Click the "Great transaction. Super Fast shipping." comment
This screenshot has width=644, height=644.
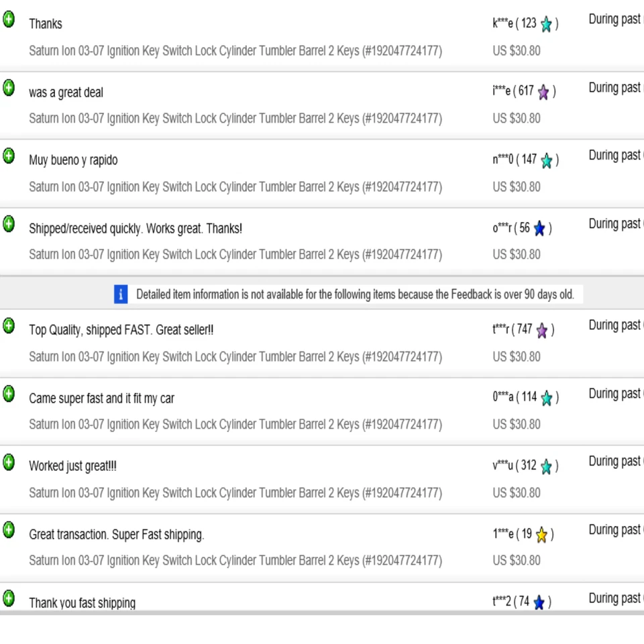tap(116, 535)
